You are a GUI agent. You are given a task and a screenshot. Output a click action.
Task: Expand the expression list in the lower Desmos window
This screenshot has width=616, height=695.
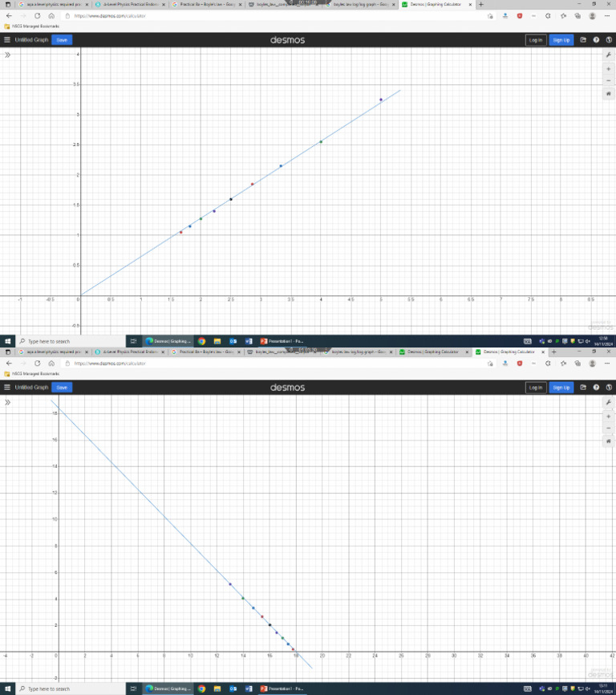[x=7, y=402]
